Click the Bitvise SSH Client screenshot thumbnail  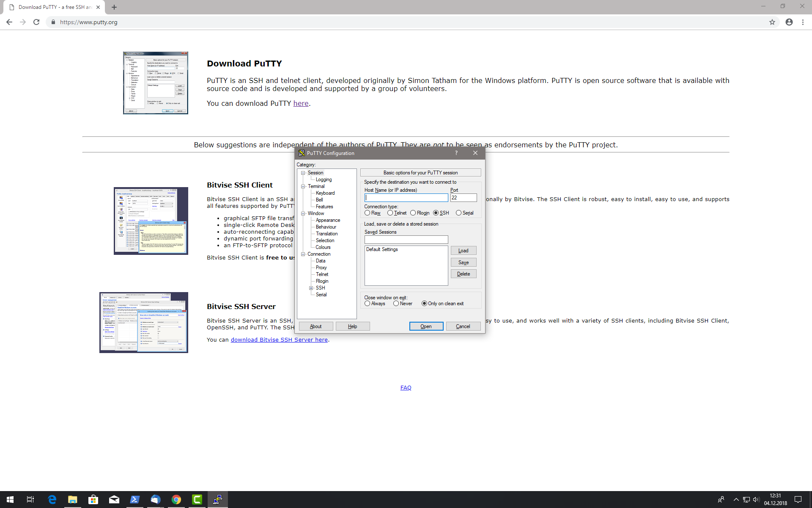pos(151,221)
